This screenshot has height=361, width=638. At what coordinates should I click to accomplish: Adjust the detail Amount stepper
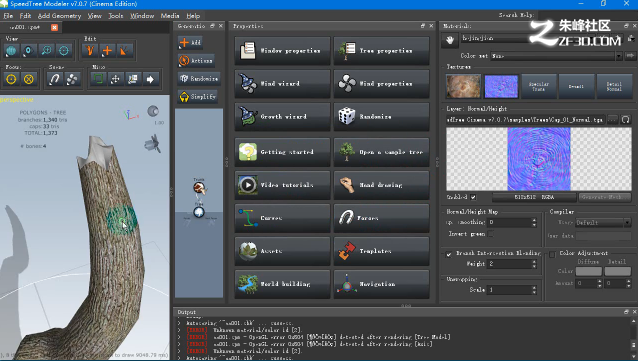click(629, 283)
